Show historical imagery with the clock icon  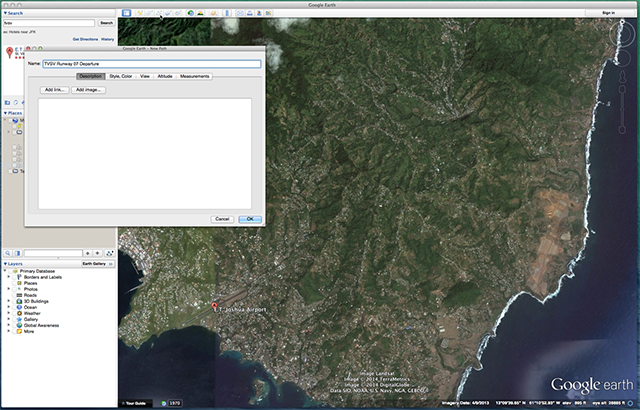191,13
